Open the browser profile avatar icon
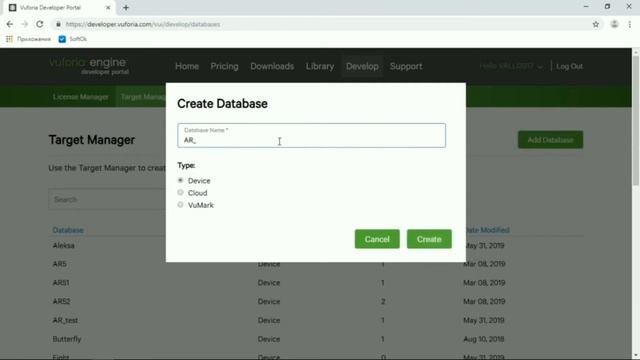The height and width of the screenshot is (360, 640). (x=614, y=24)
